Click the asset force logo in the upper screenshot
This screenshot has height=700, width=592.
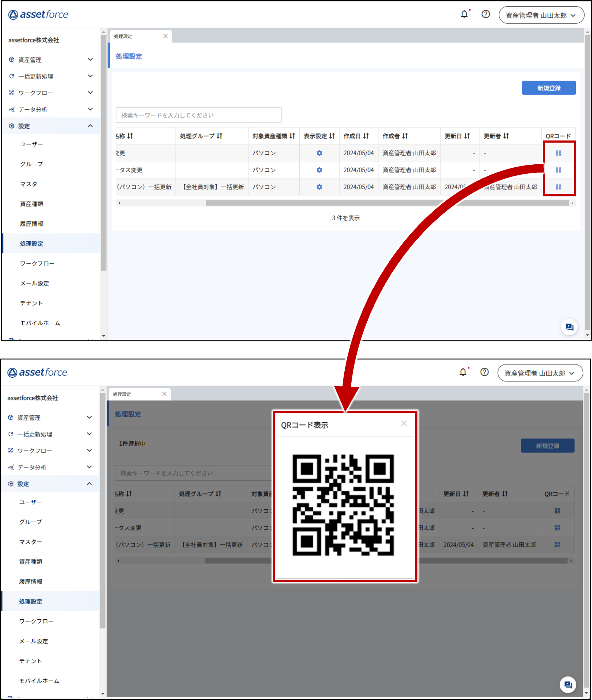click(38, 15)
